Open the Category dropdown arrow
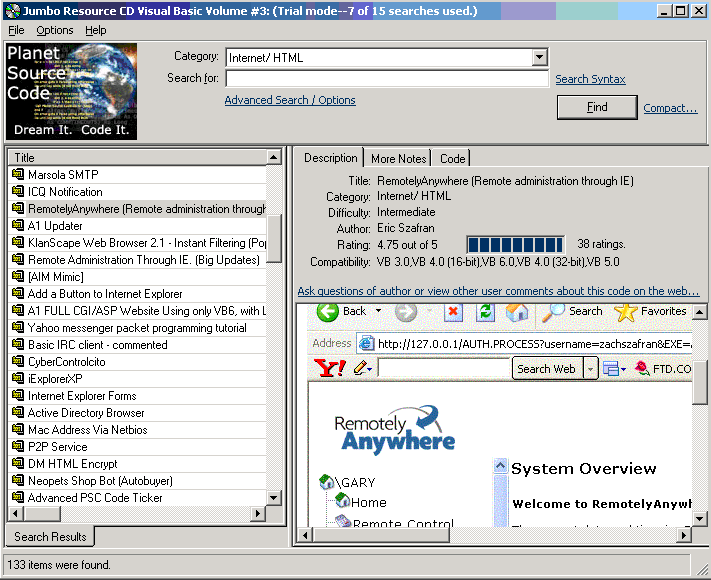 coord(539,58)
